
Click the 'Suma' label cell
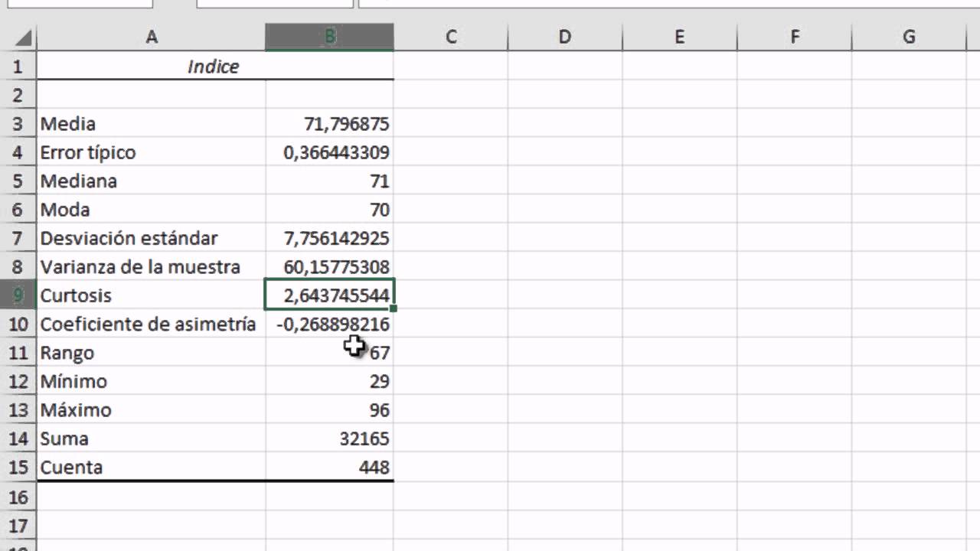(151, 439)
